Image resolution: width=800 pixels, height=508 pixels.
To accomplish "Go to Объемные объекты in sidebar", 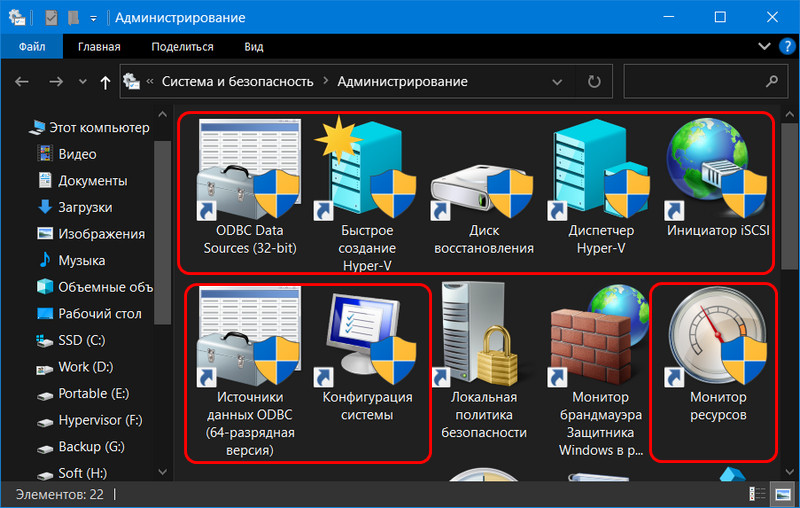I will [x=95, y=287].
